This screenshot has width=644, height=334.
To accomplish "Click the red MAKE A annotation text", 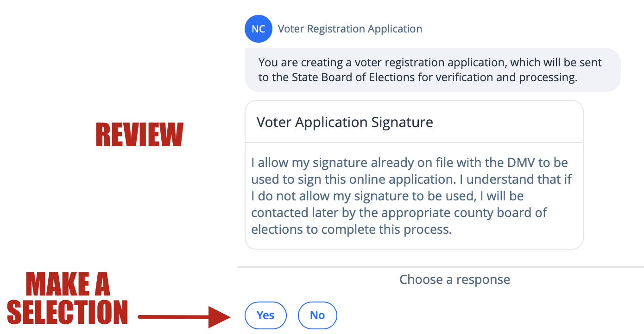I will [x=68, y=284].
